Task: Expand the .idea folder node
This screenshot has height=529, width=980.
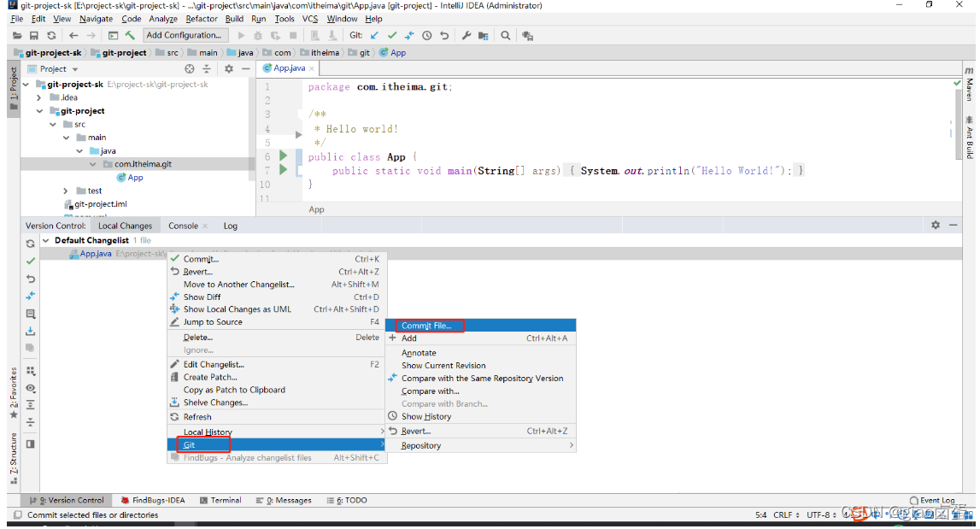Action: click(x=39, y=97)
